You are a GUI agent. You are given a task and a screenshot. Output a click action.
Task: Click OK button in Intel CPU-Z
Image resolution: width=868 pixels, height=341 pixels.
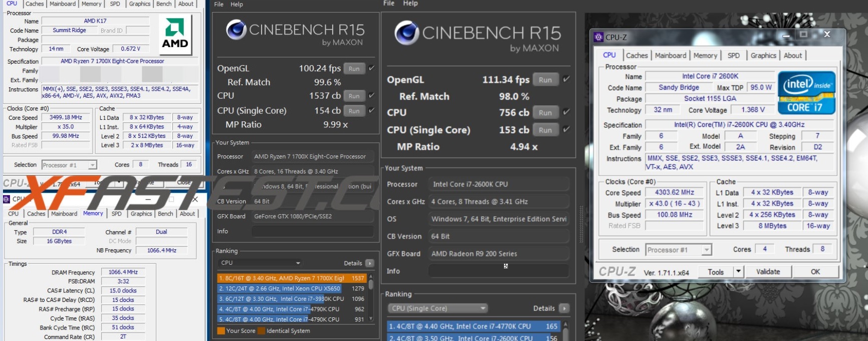coord(815,272)
